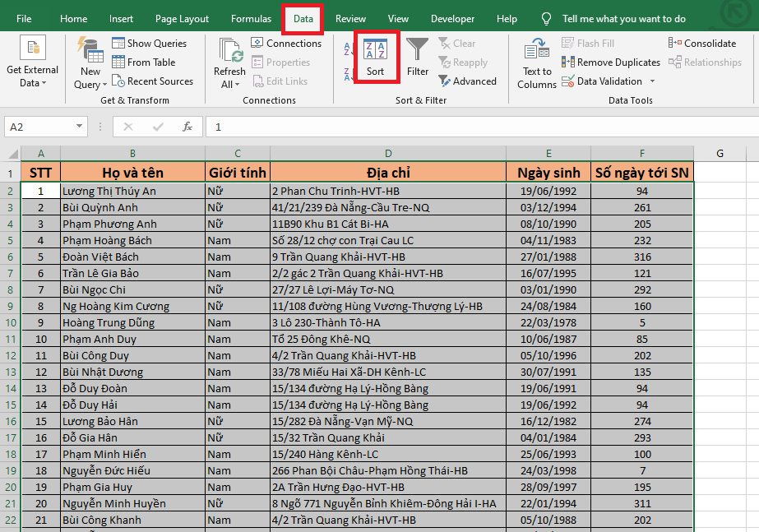Select column D header
The width and height of the screenshot is (759, 532).
(387, 154)
